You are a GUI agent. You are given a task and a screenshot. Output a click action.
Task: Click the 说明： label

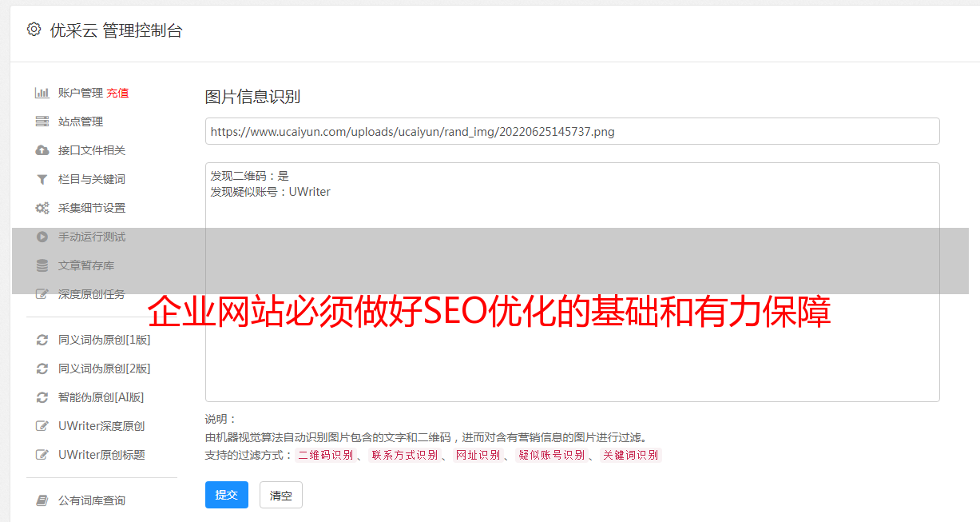tap(221, 420)
